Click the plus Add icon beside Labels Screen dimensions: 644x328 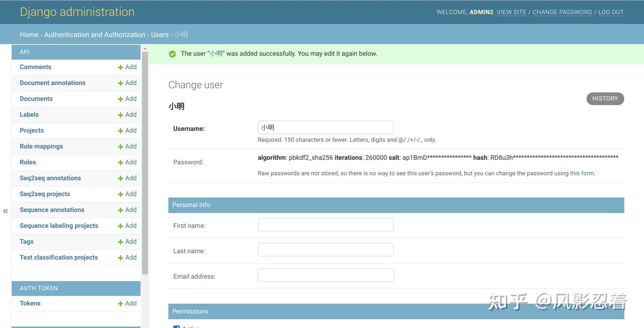click(x=120, y=115)
